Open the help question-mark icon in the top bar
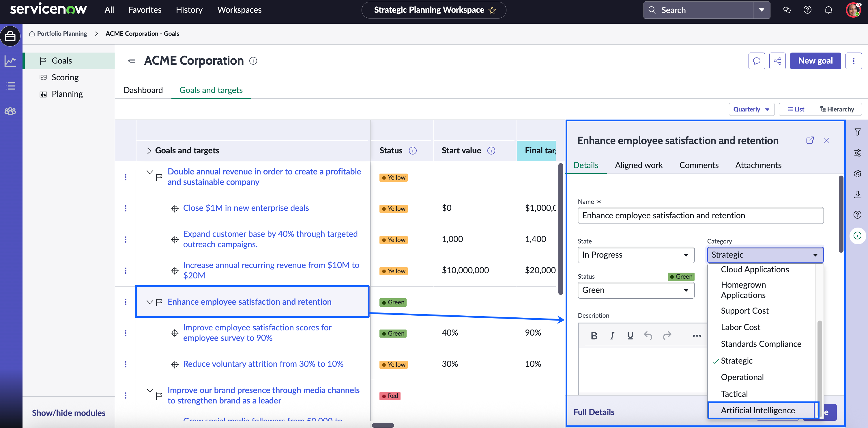868x428 pixels. pos(807,10)
